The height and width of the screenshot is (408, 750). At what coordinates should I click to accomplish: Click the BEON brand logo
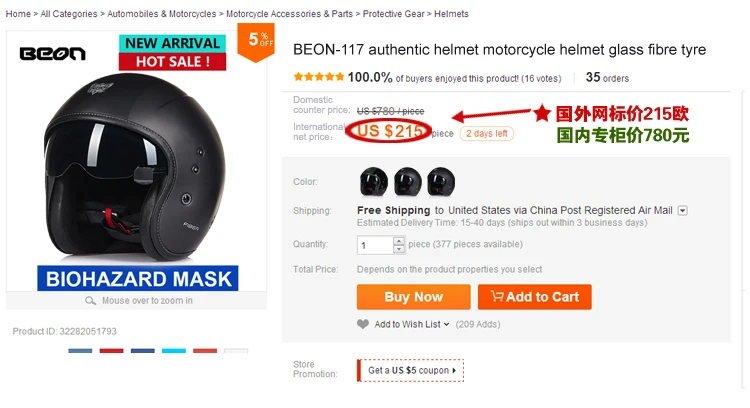point(53,54)
